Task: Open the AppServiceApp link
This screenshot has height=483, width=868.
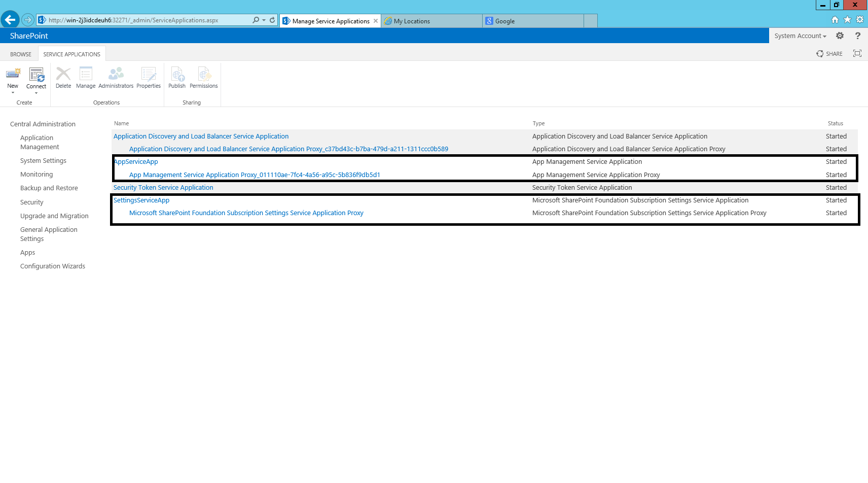Action: pyautogui.click(x=136, y=161)
